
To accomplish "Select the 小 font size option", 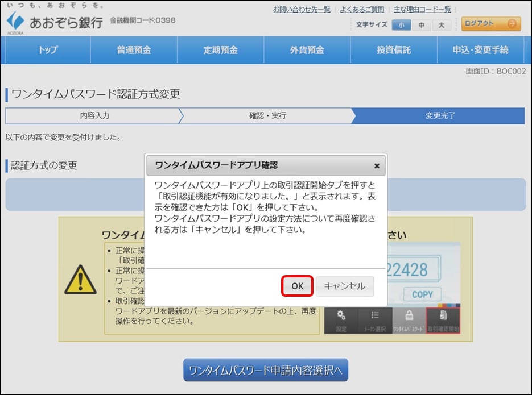I will pyautogui.click(x=402, y=25).
